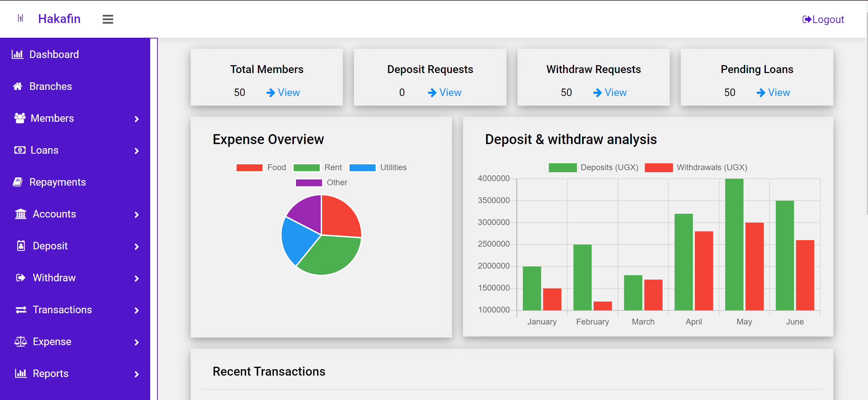Click the April deposits green bar

683,262
